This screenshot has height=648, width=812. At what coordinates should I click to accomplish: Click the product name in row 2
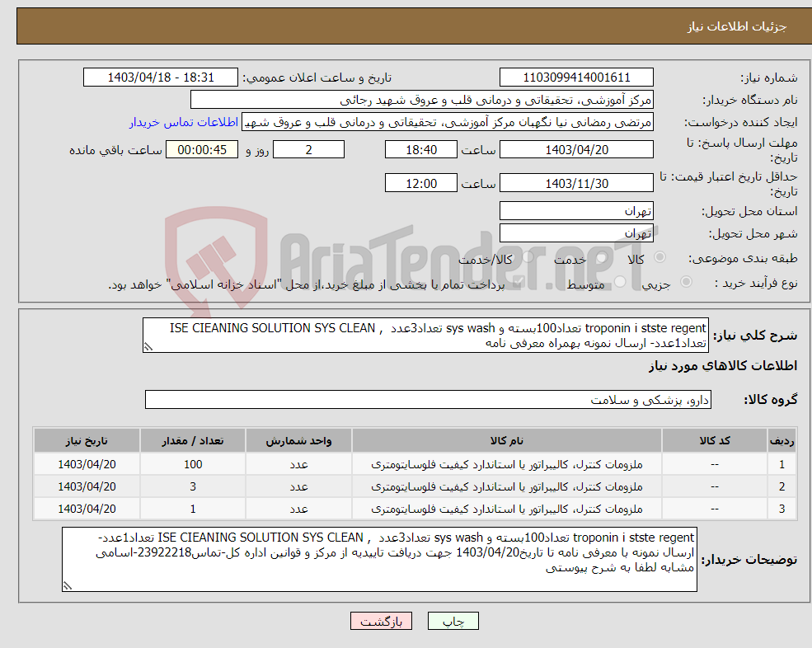pos(506,487)
